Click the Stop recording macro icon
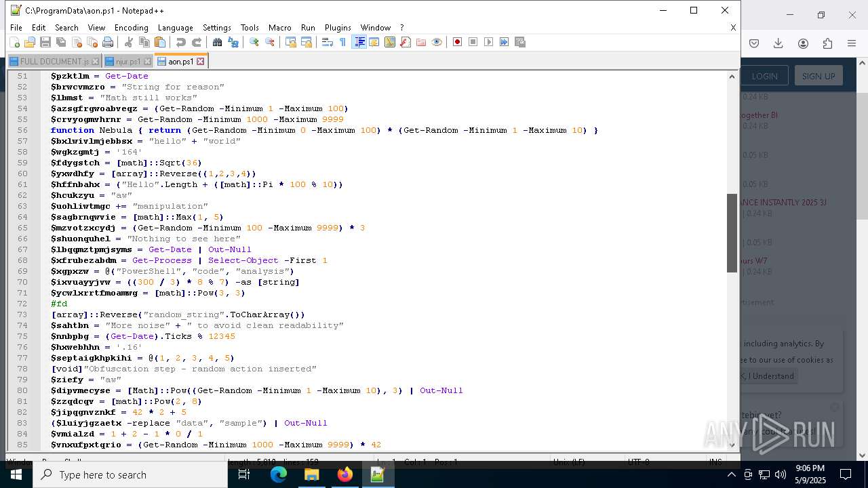The width and height of the screenshot is (868, 488). [x=473, y=42]
